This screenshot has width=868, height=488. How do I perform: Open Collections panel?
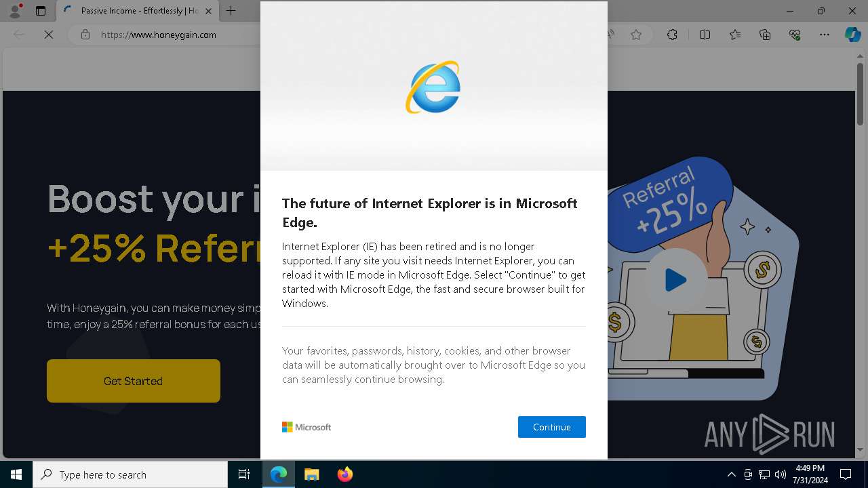pyautogui.click(x=765, y=35)
